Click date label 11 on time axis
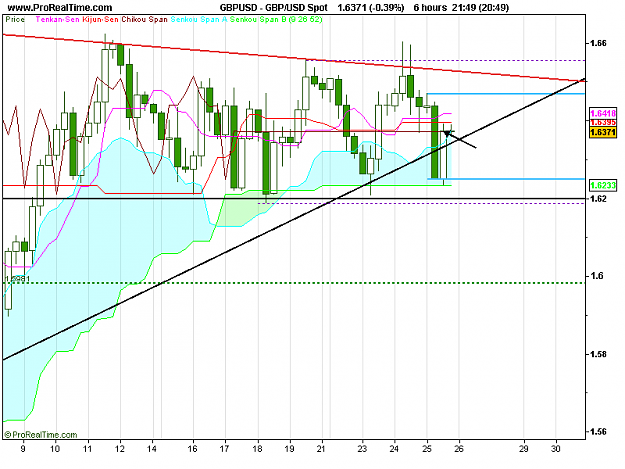 click(x=88, y=449)
